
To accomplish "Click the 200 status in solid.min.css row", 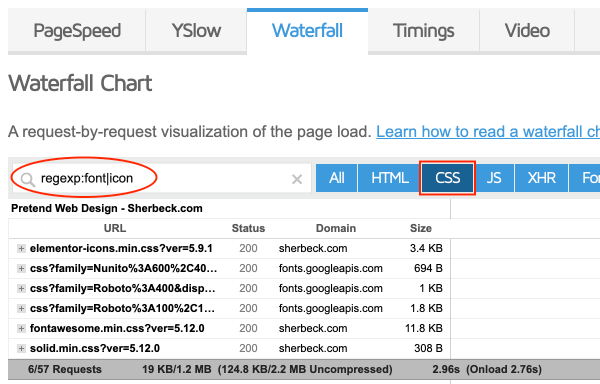I will (248, 348).
